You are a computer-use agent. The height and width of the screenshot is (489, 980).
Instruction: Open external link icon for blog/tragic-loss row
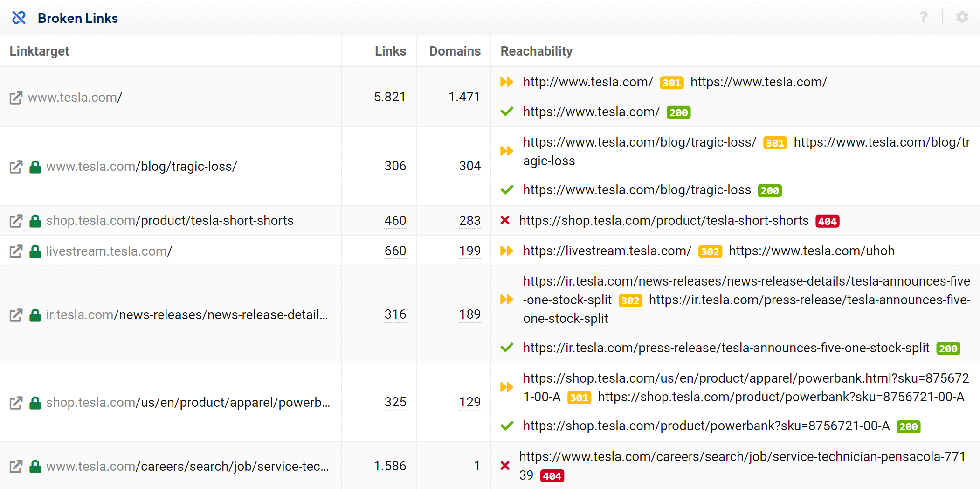point(16,167)
